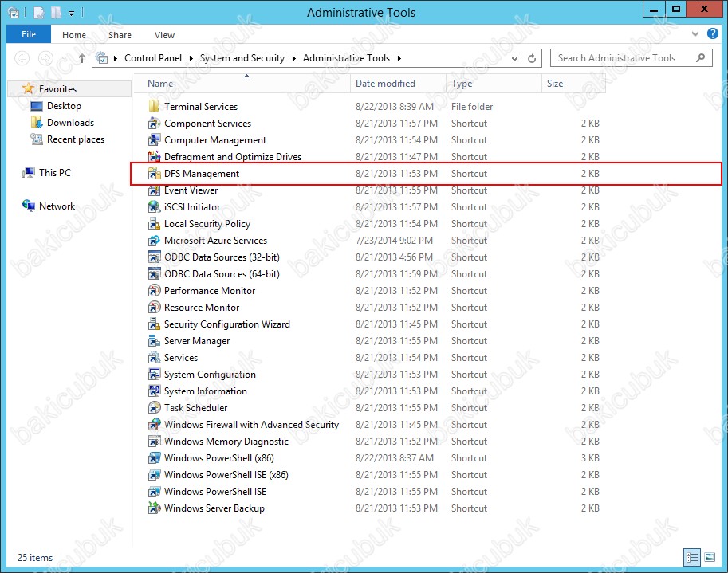Click the Windows PowerShell ISE (x86) icon
The width and height of the screenshot is (728, 573).
pyautogui.click(x=154, y=475)
